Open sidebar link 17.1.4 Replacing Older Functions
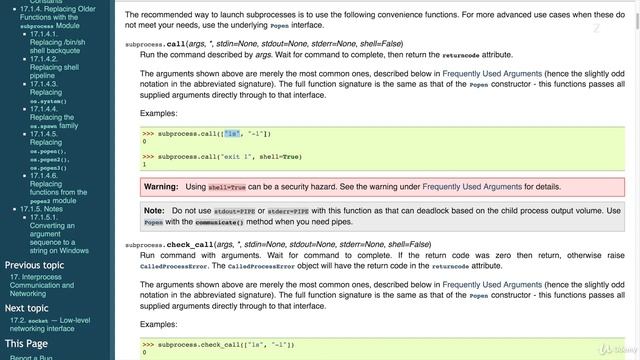 pyautogui.click(x=58, y=17)
